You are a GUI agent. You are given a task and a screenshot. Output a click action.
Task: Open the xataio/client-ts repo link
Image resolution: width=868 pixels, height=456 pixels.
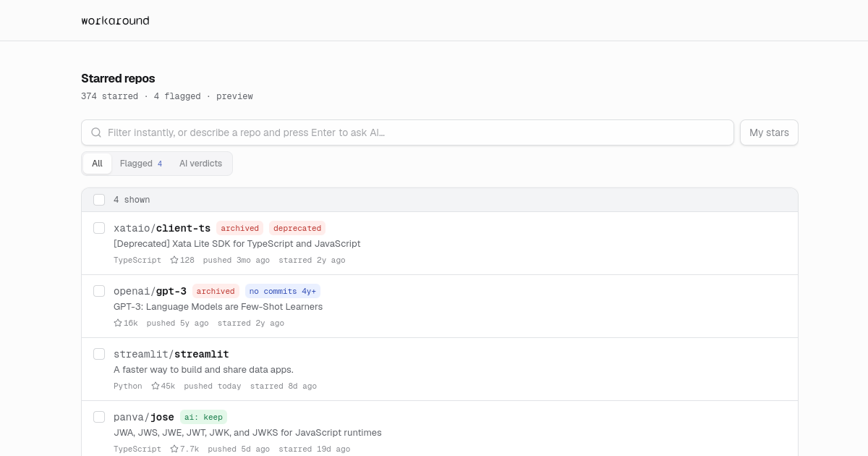(x=162, y=228)
